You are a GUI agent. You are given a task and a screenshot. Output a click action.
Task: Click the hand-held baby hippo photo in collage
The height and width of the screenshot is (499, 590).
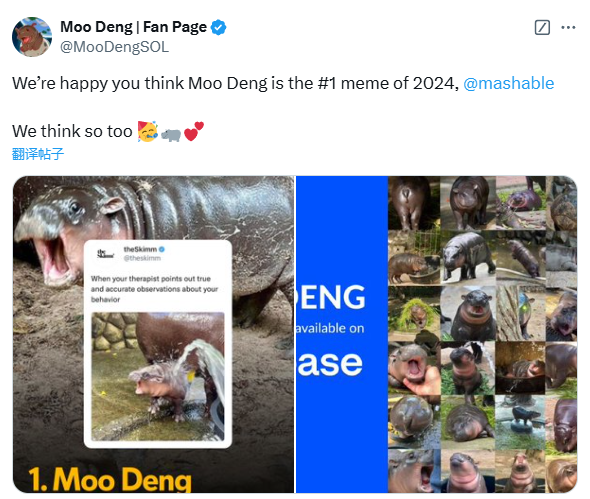tap(414, 368)
